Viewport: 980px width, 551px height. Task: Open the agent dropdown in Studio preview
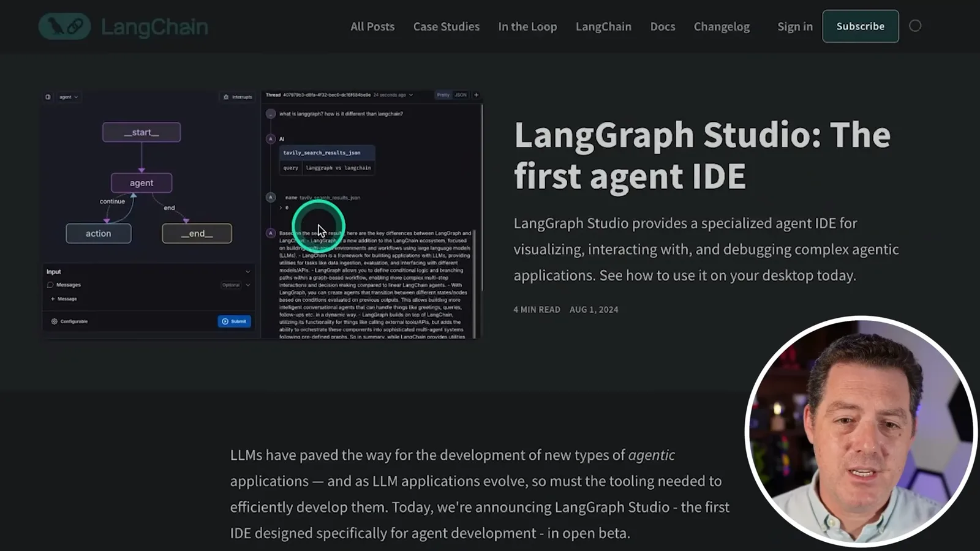click(x=69, y=97)
